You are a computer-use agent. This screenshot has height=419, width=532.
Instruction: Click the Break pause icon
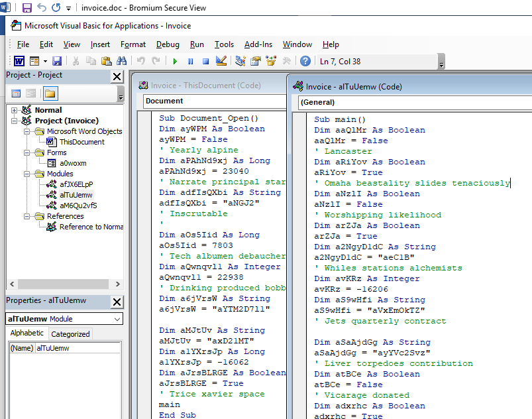(x=190, y=62)
